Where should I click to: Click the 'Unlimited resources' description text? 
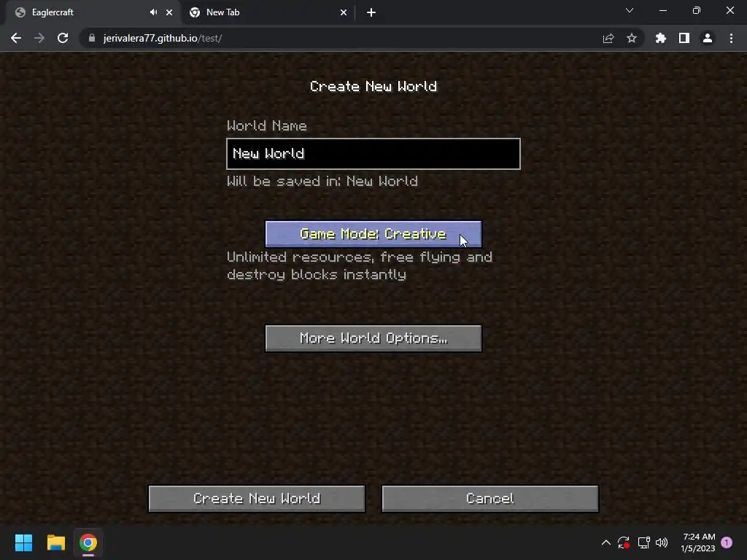(x=360, y=265)
